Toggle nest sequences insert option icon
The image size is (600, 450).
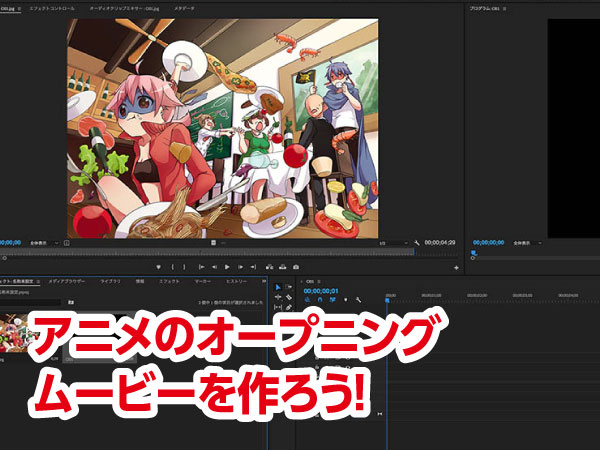(x=307, y=300)
